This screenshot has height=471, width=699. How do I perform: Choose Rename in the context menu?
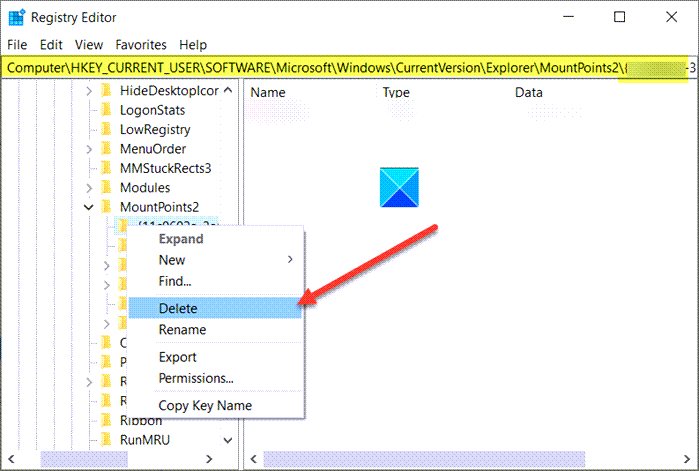tap(215, 330)
